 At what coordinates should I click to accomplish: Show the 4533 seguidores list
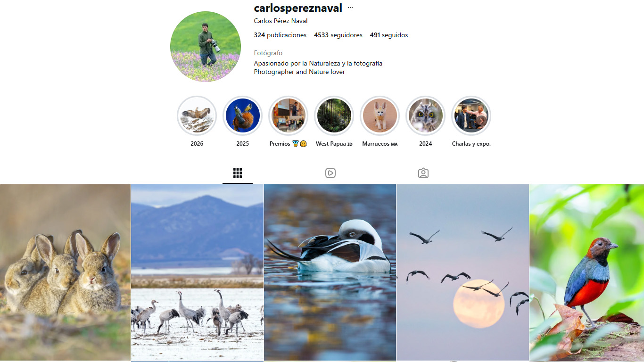point(338,35)
